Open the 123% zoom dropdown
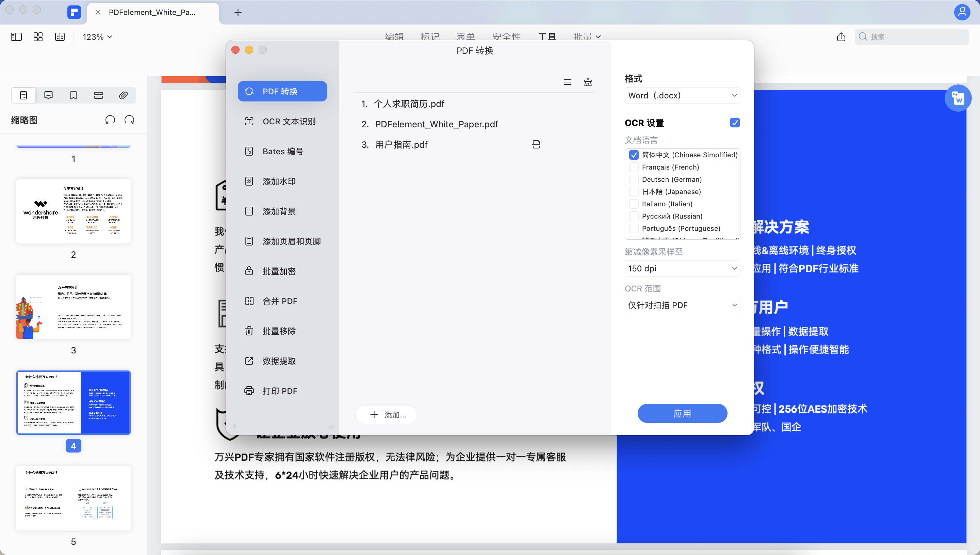 [97, 37]
